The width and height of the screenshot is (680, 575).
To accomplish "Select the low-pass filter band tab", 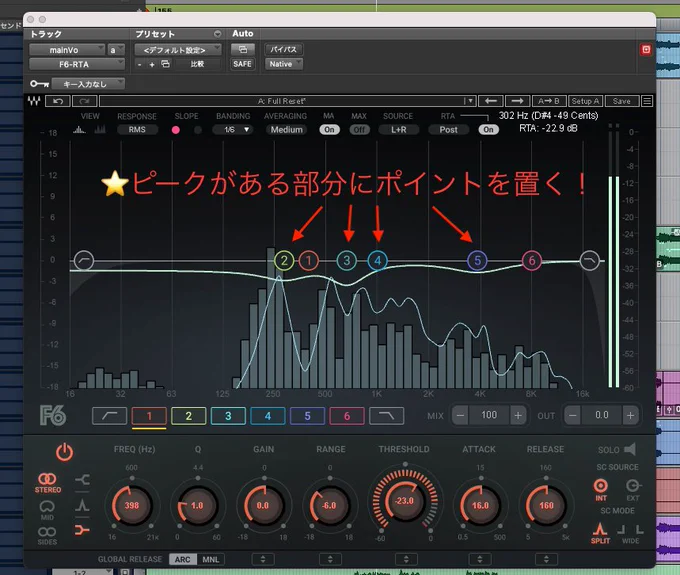I will point(386,416).
